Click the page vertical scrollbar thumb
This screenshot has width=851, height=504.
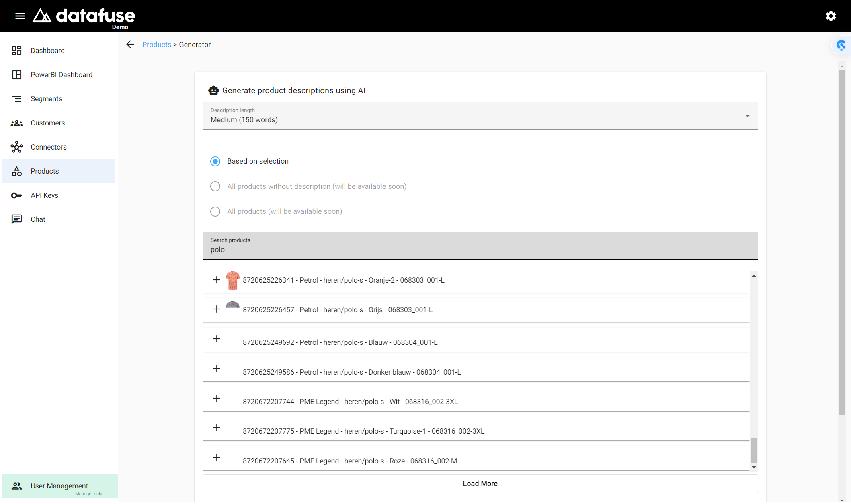coord(842,242)
